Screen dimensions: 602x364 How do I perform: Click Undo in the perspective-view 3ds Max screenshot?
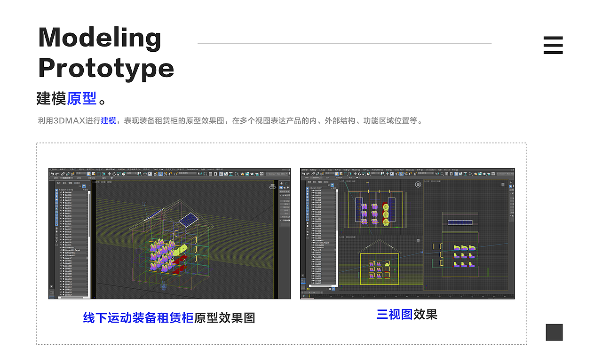[x=52, y=174]
